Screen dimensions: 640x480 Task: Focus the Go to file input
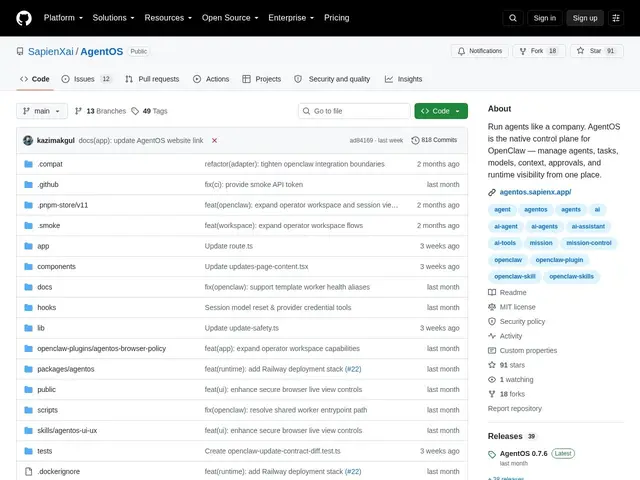click(354, 111)
